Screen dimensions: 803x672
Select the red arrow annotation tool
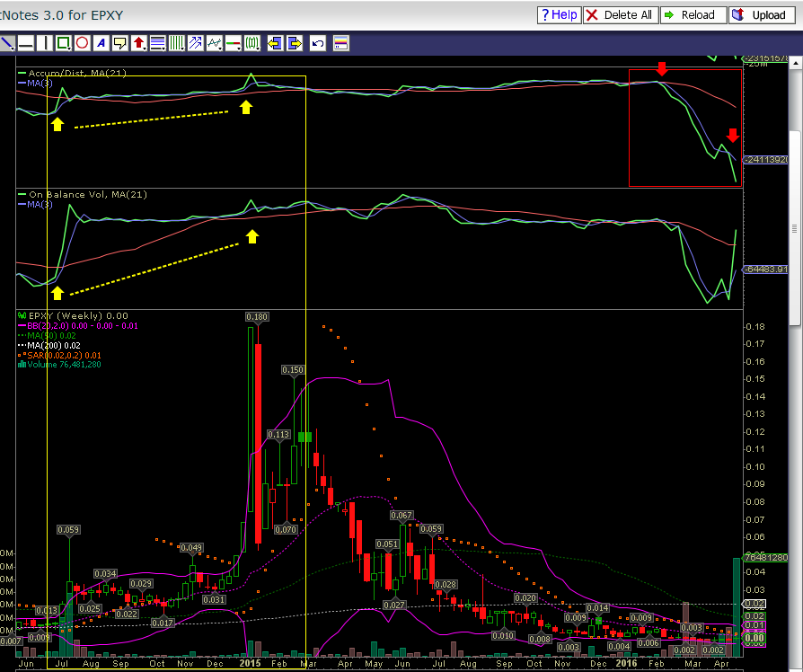click(x=139, y=43)
